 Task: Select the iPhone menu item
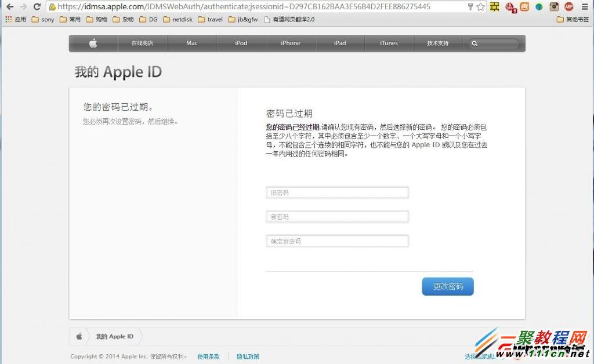click(290, 43)
